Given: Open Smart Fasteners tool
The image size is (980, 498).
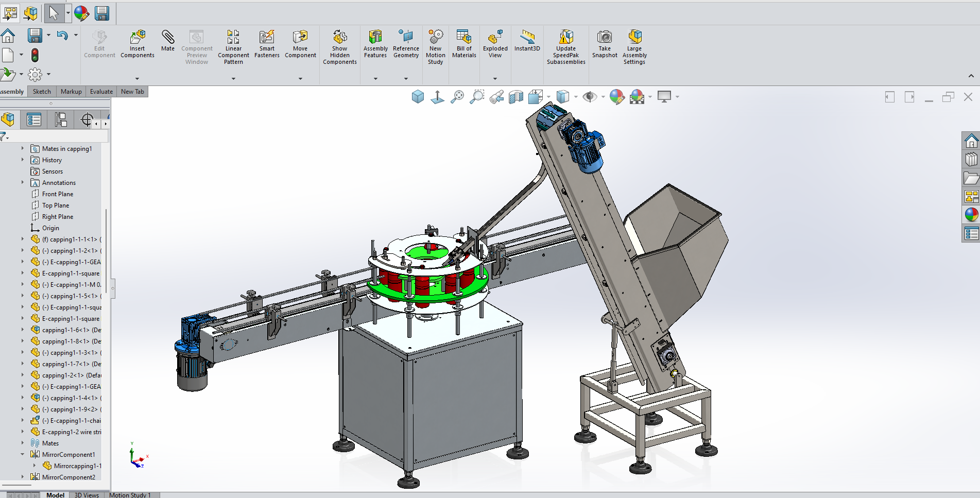Looking at the screenshot, I should tap(267, 44).
